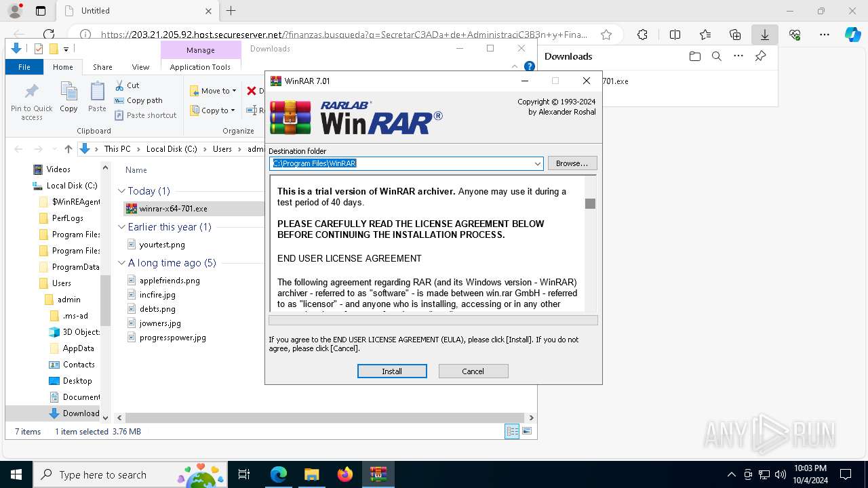Select applefriends.png file

point(170,281)
